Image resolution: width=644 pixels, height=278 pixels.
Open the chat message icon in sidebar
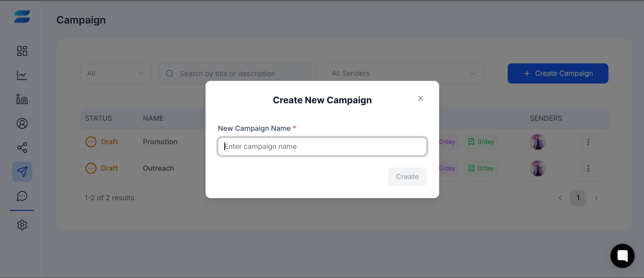click(x=22, y=196)
